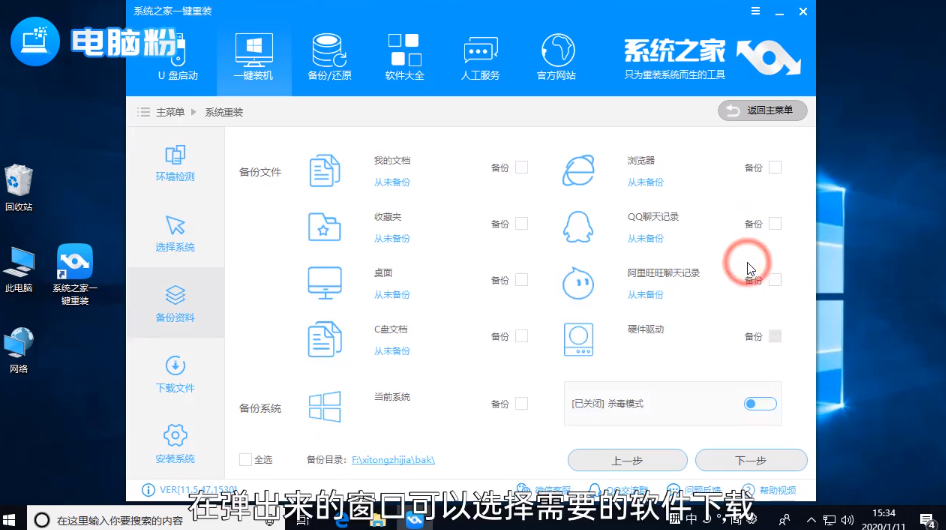Select the 系统之家一键重装 desktop shortcut
The width and height of the screenshot is (946, 530).
pos(75,275)
